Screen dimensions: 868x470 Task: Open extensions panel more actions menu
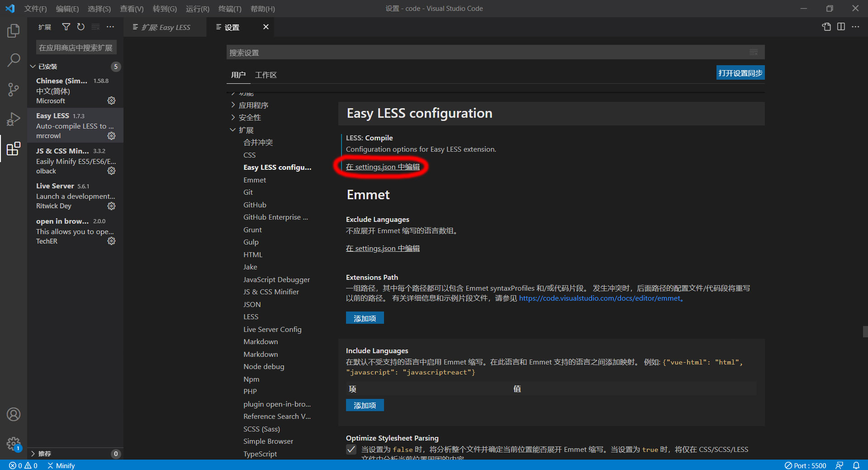[110, 27]
